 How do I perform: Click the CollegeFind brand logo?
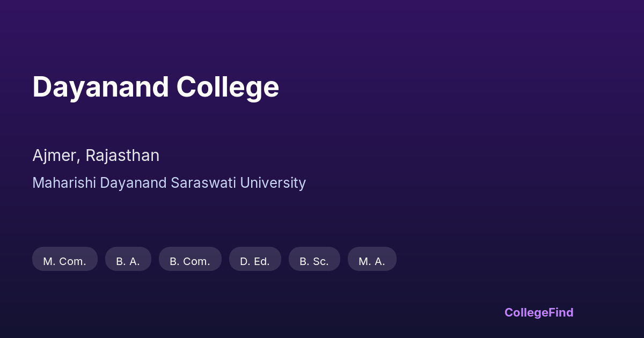[539, 312]
